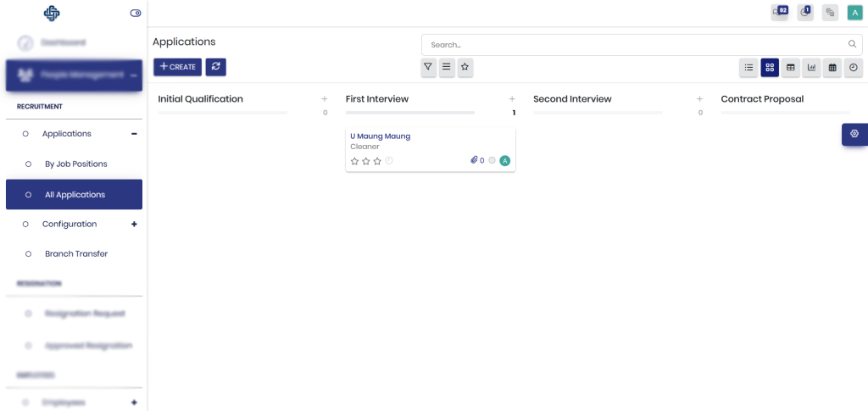The image size is (868, 411).
Task: Click the activity clock icon on U Maung Maung card
Action: (x=388, y=160)
